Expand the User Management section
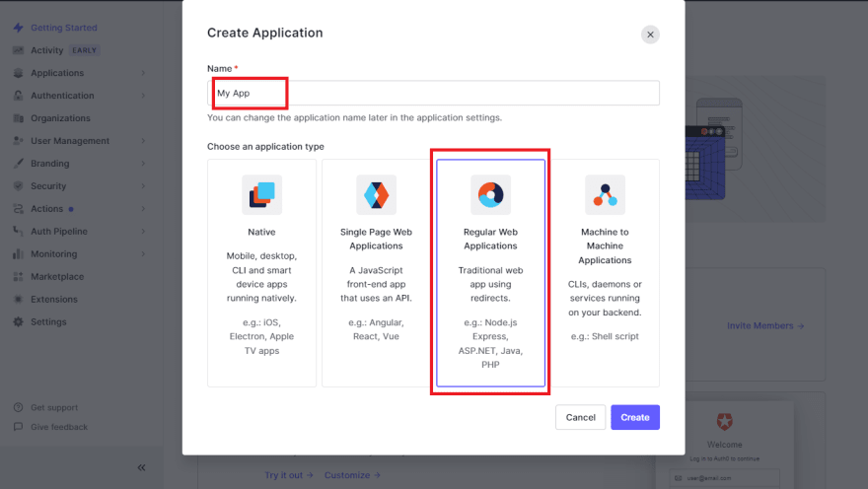 click(143, 141)
